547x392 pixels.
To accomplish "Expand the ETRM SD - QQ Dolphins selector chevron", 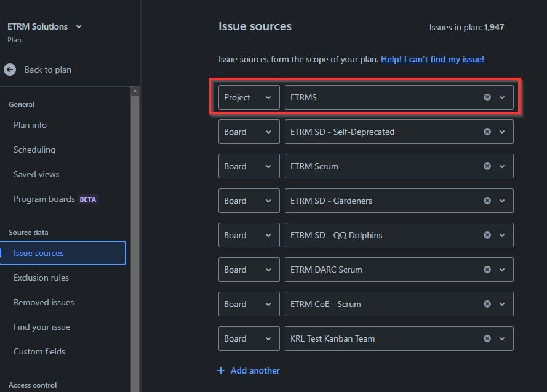I will click(502, 235).
